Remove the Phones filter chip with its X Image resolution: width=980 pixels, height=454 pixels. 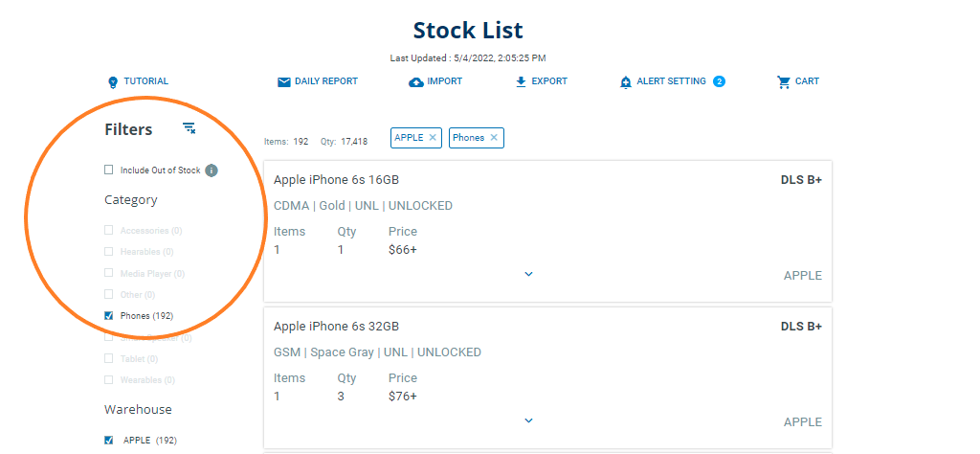tap(494, 138)
